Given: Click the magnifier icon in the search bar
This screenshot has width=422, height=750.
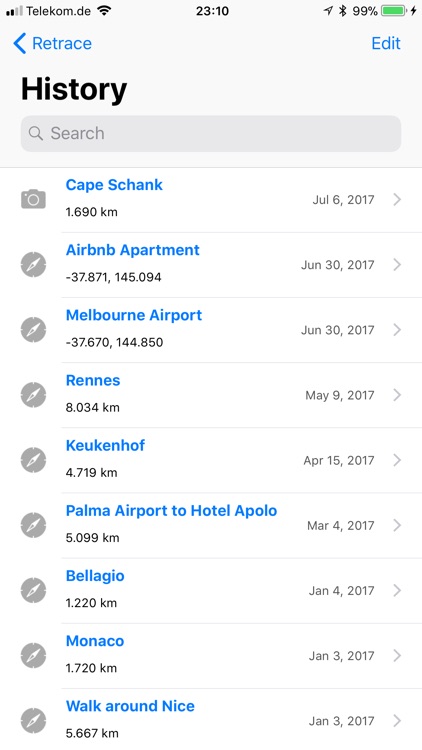Looking at the screenshot, I should (x=35, y=133).
